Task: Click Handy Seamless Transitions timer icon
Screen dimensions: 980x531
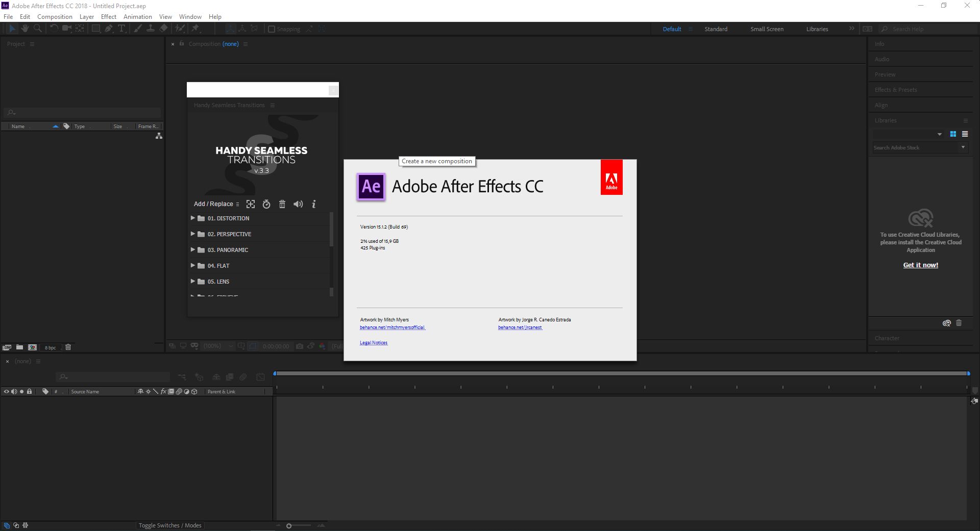Action: [266, 204]
